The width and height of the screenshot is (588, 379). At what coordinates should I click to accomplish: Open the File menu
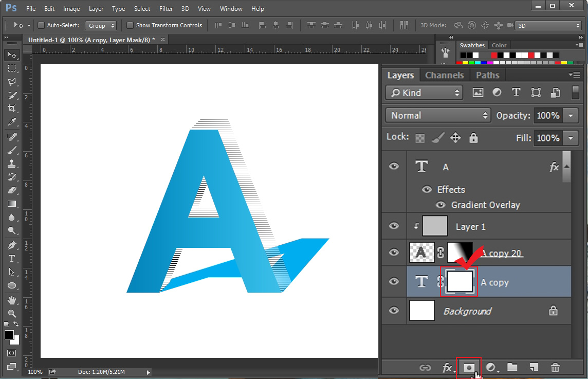pos(31,8)
